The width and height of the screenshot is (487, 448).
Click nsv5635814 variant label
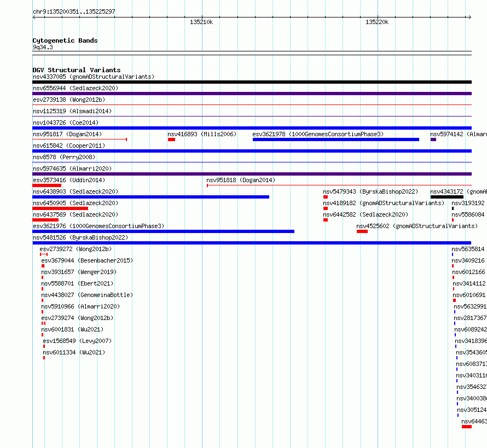[x=468, y=249]
